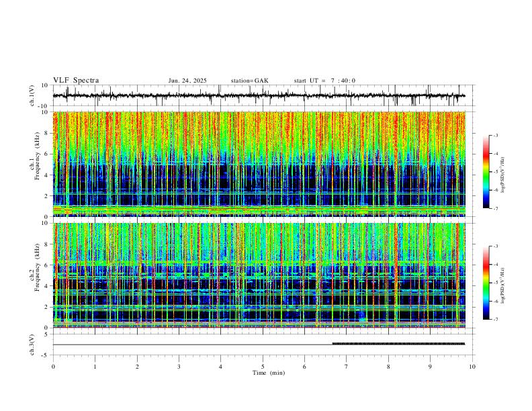Click the ch.1 color scale bar
Viewport: 532px width, 411px height.
(486, 172)
